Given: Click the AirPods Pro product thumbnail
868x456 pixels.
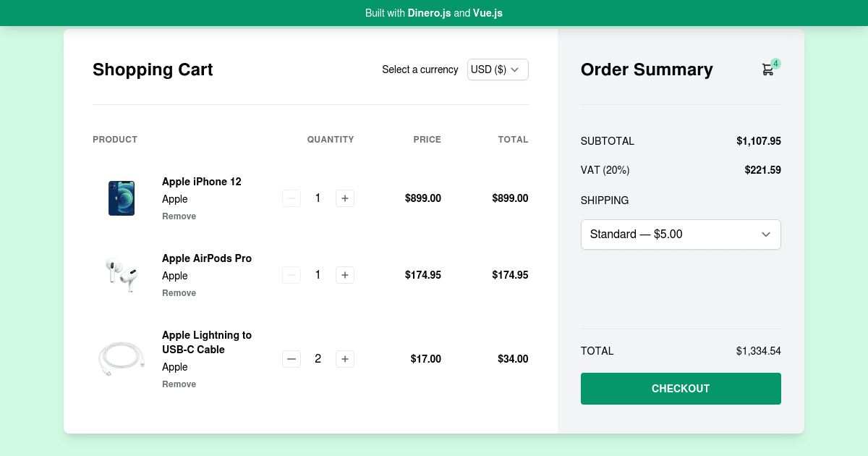Looking at the screenshot, I should [x=122, y=275].
